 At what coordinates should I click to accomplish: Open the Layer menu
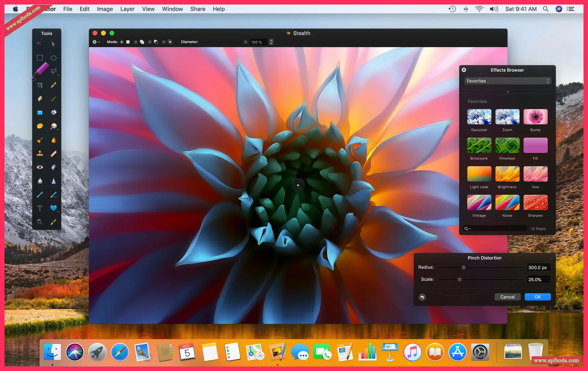127,9
